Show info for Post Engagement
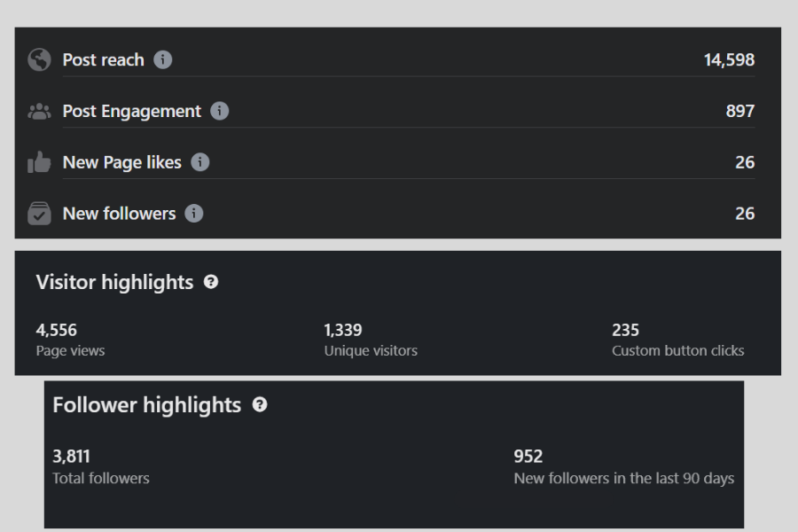798x532 pixels. [x=220, y=112]
